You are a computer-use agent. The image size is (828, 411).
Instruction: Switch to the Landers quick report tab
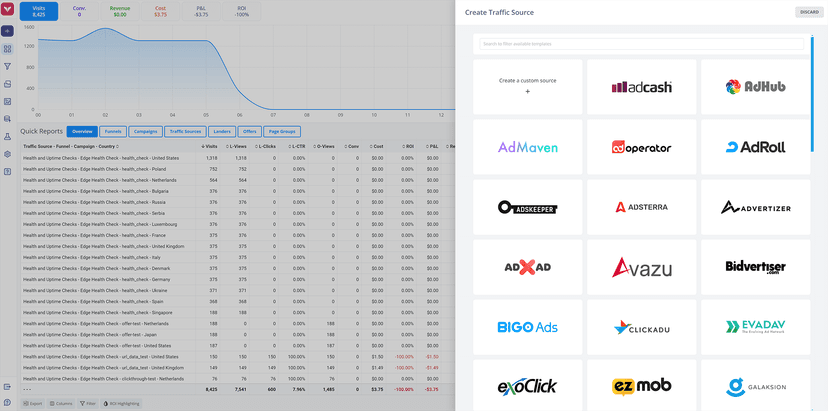(x=222, y=131)
